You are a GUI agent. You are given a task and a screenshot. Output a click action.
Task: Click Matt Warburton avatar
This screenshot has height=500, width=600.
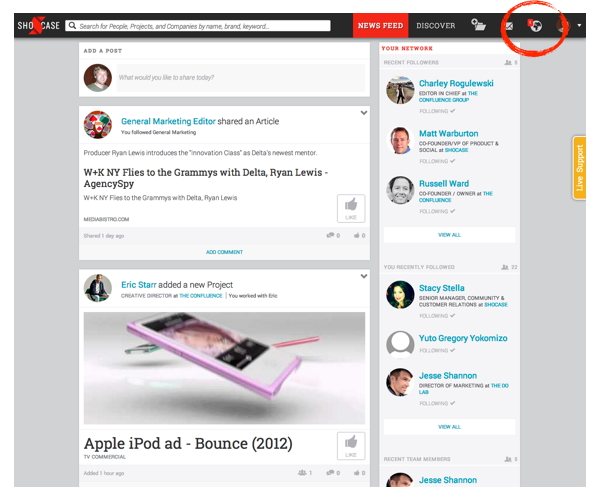(x=400, y=140)
